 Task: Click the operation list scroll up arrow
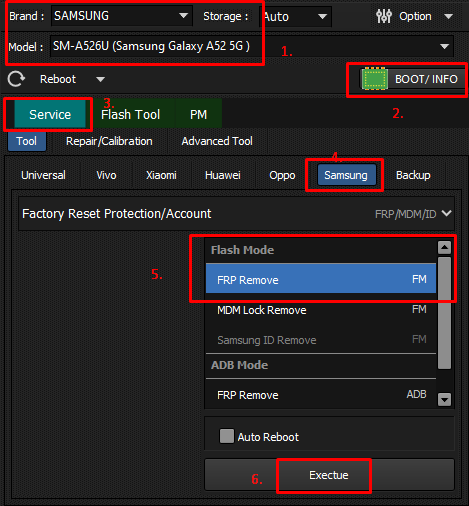click(444, 247)
